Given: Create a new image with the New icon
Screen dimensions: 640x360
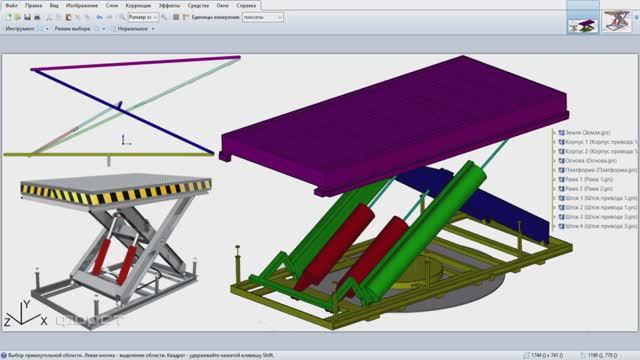Looking at the screenshot, I should coord(8,17).
